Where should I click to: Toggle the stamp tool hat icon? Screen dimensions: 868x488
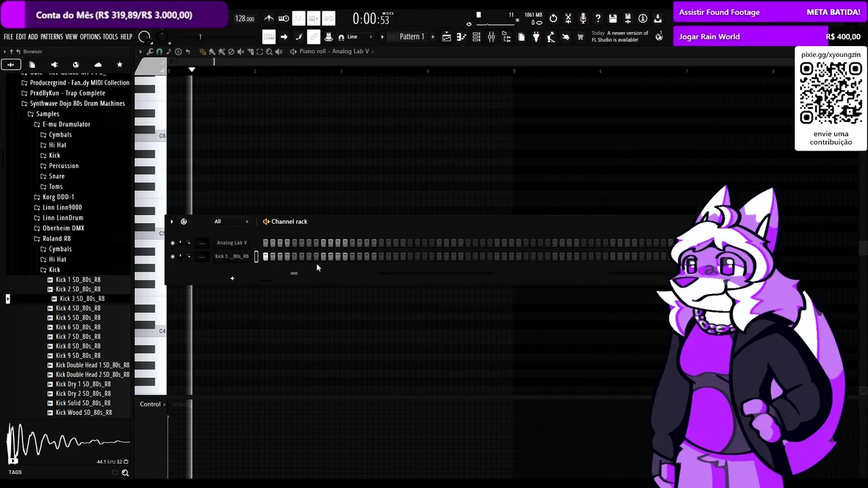coord(328,37)
